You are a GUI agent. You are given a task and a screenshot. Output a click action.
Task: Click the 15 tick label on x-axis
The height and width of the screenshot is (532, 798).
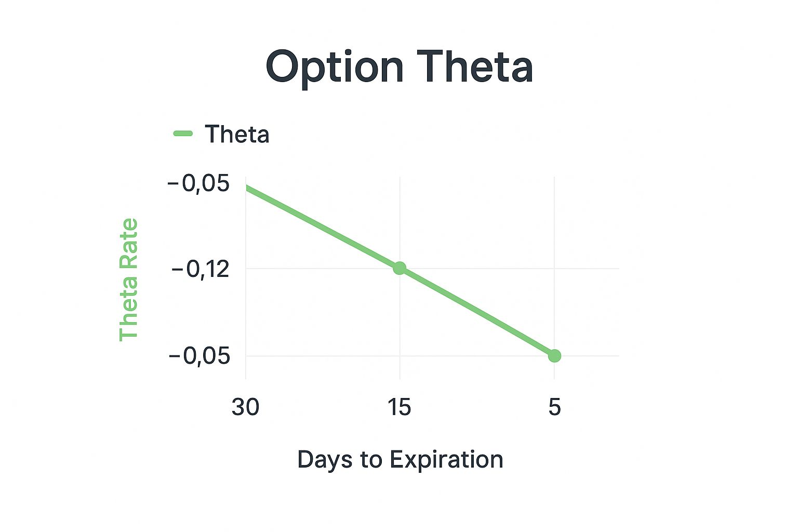tap(399, 407)
